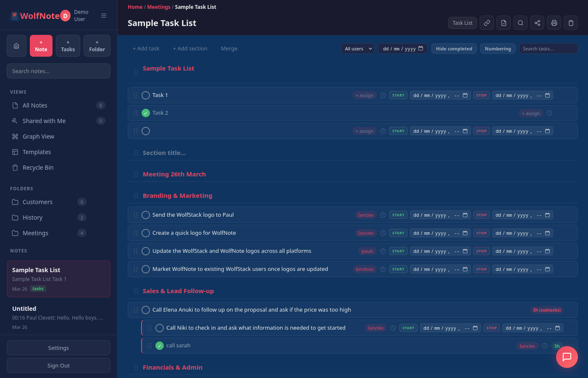Viewport: 588px width, 378px height.
Task: Click + Add section
Action: pos(190,49)
